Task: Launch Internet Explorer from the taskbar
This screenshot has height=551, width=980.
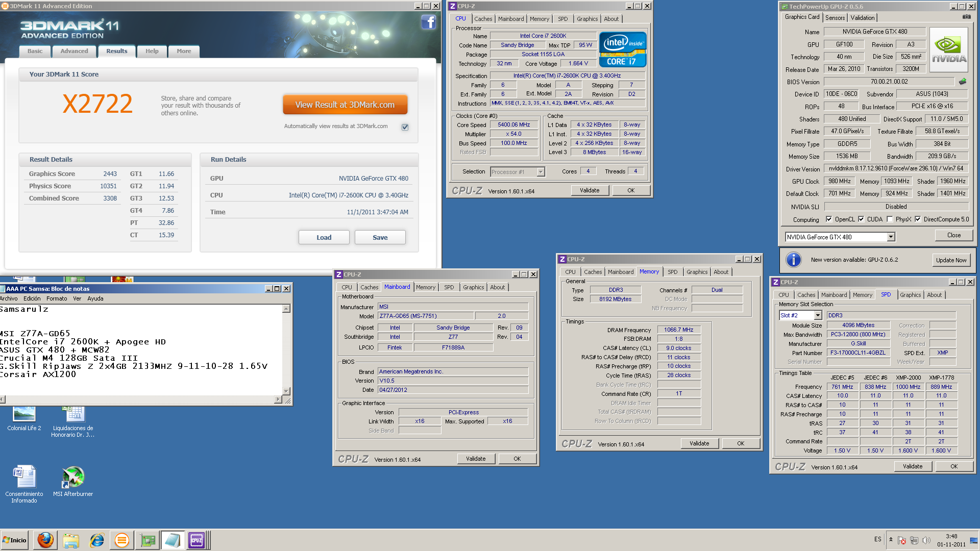Action: click(x=96, y=540)
